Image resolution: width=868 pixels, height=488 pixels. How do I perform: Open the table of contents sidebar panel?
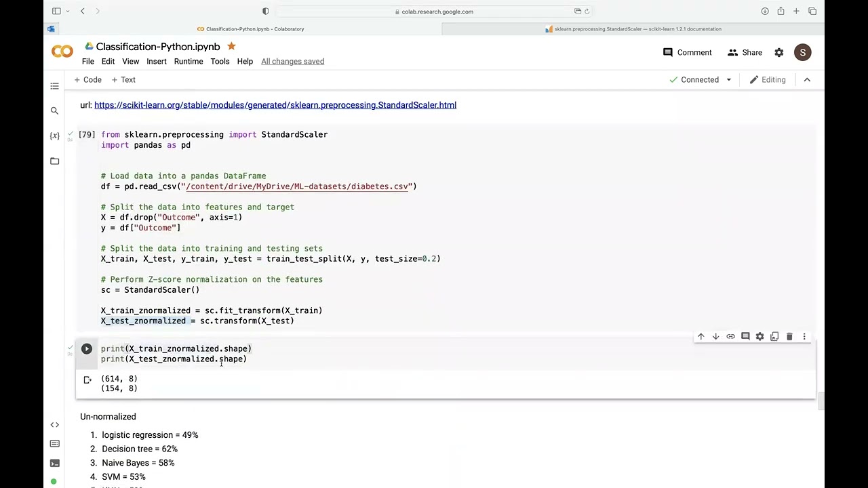pyautogui.click(x=55, y=86)
